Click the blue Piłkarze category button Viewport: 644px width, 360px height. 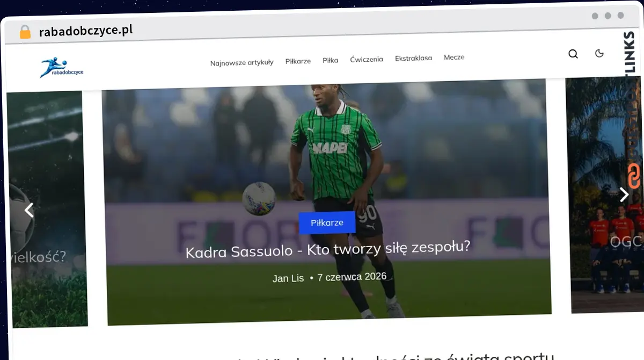(x=327, y=222)
